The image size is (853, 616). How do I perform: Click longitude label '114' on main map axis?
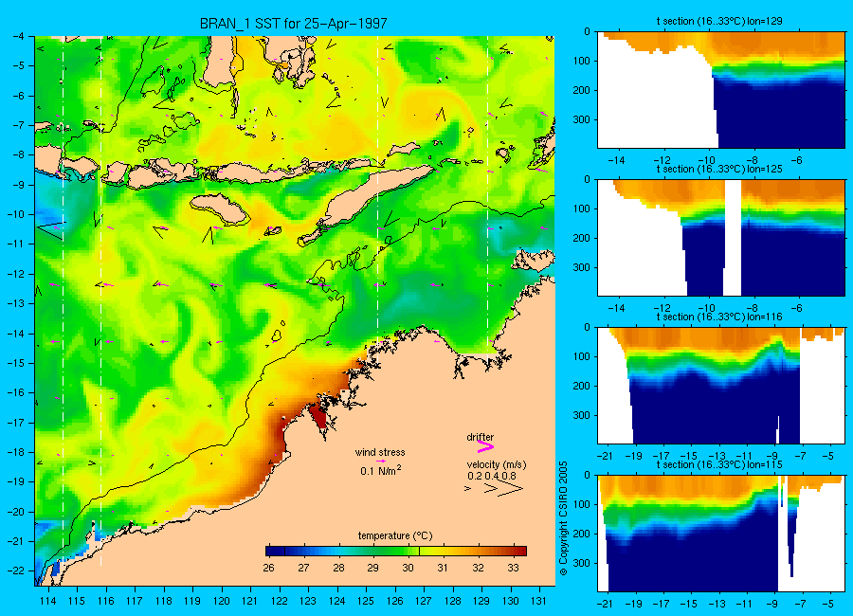(x=48, y=601)
